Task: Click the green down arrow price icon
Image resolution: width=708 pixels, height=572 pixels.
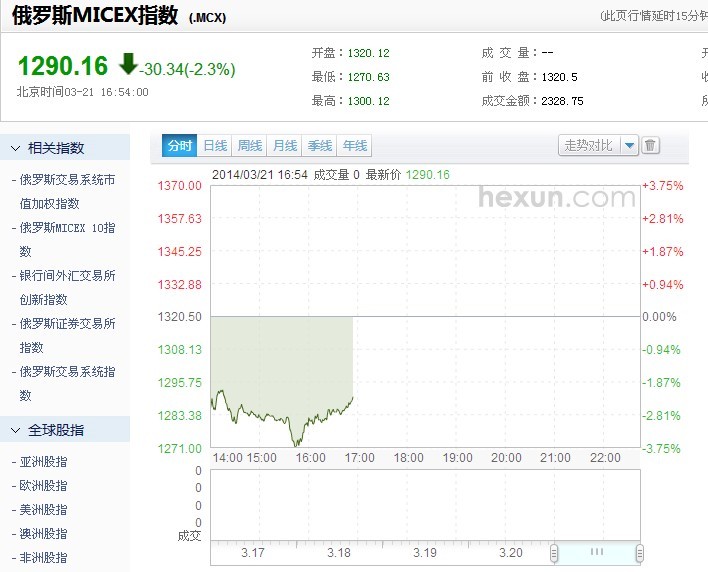Action: click(x=128, y=65)
